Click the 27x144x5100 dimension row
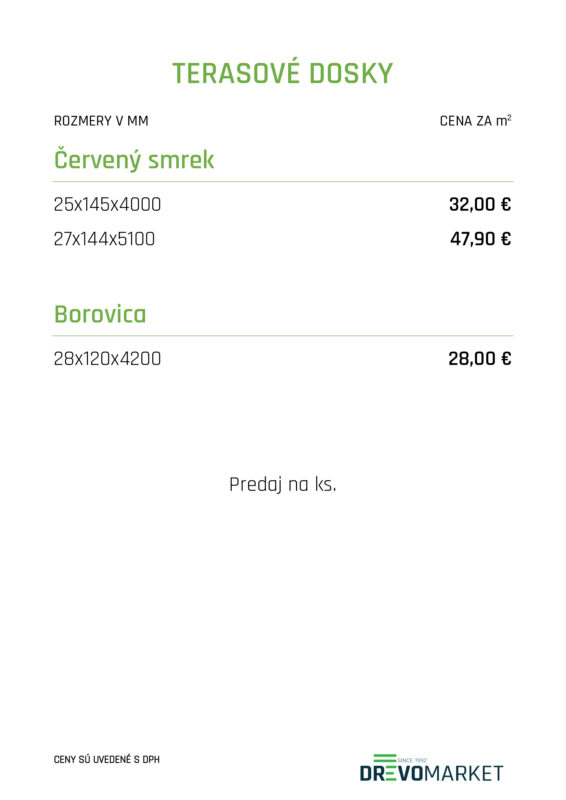 click(x=283, y=239)
